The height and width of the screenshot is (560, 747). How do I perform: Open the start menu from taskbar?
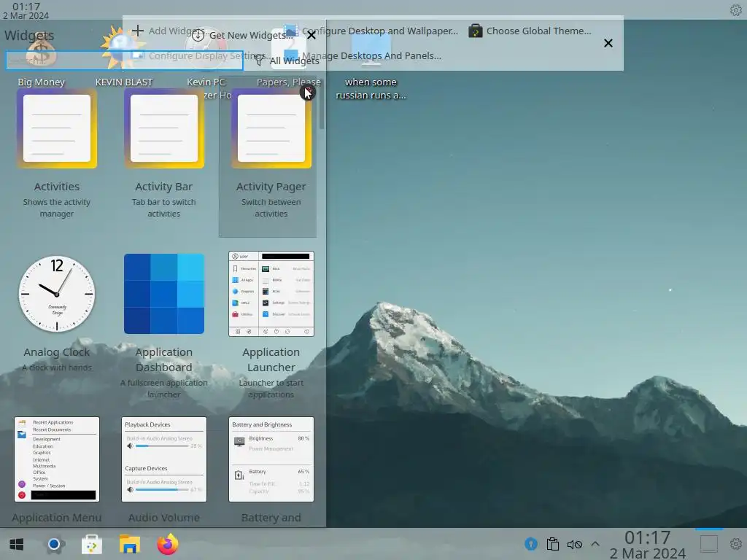coord(17,544)
